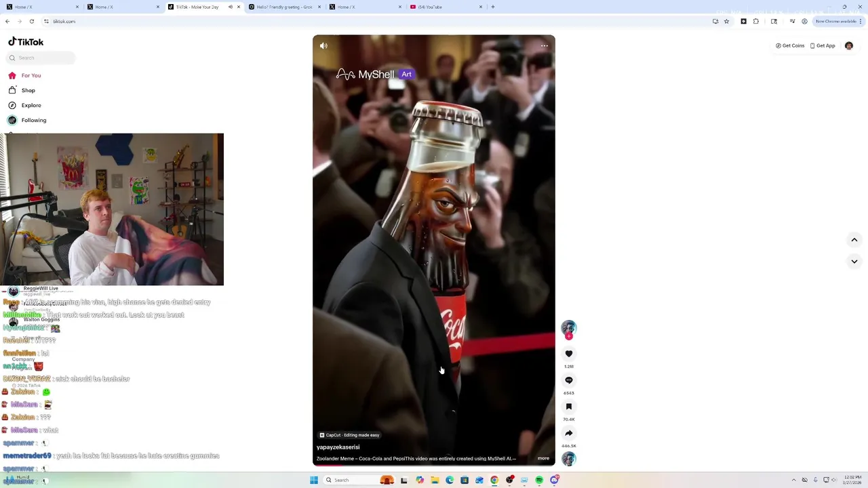
Task: Reload the page with the refresh icon
Action: tap(31, 21)
